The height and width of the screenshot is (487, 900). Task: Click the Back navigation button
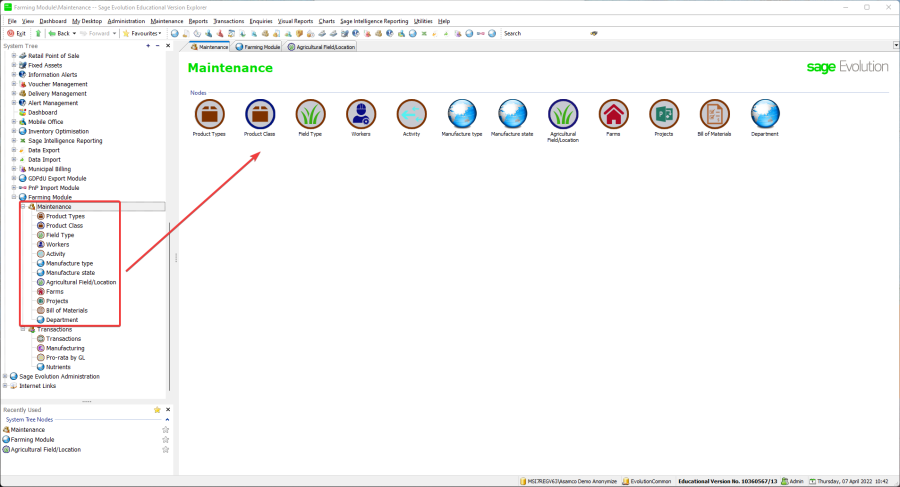pos(60,33)
